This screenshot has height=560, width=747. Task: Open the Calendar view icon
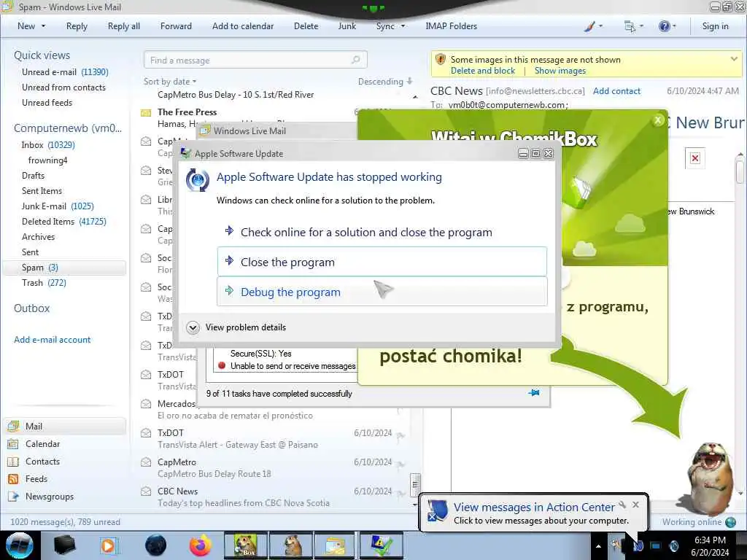(x=13, y=444)
